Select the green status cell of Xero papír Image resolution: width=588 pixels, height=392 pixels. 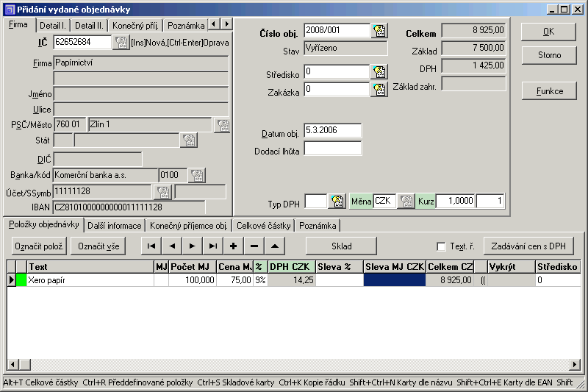pos(21,279)
